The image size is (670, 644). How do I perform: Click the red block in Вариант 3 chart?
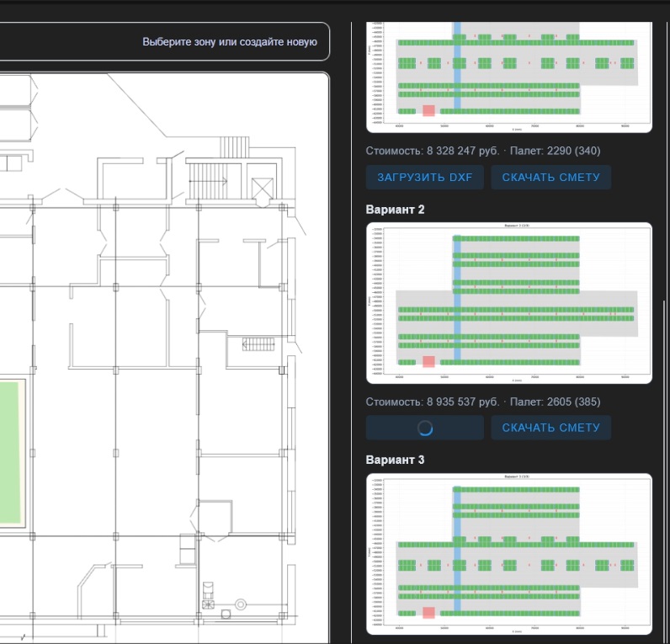click(x=428, y=612)
